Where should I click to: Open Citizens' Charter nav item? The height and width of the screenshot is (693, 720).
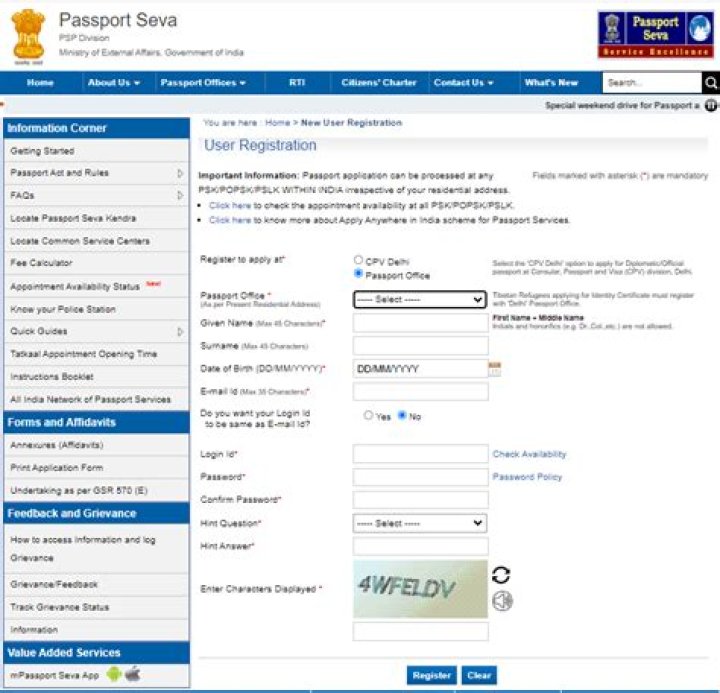pyautogui.click(x=378, y=83)
